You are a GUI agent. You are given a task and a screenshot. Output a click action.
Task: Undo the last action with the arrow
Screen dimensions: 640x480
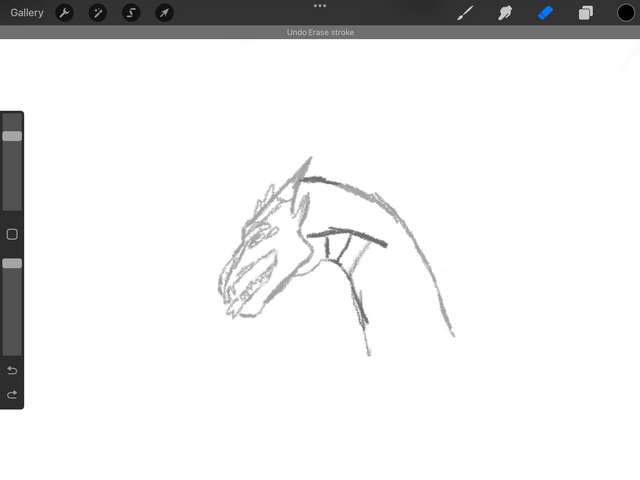[x=12, y=370]
